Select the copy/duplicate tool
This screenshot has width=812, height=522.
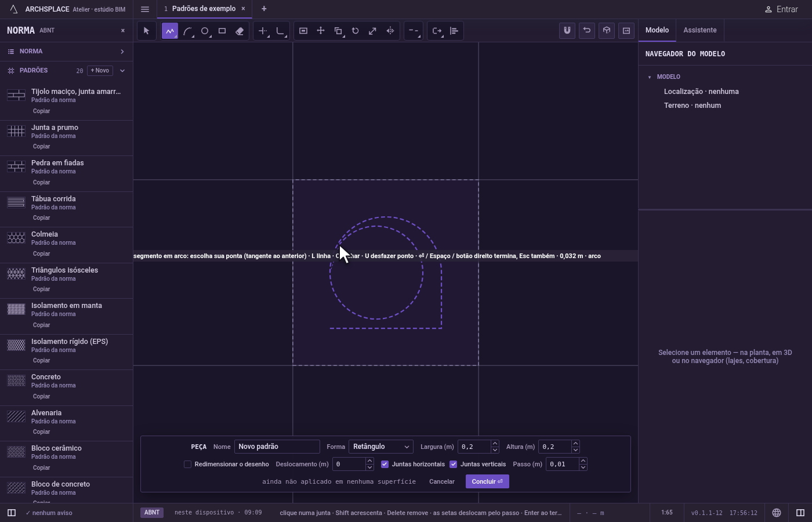[x=338, y=31]
